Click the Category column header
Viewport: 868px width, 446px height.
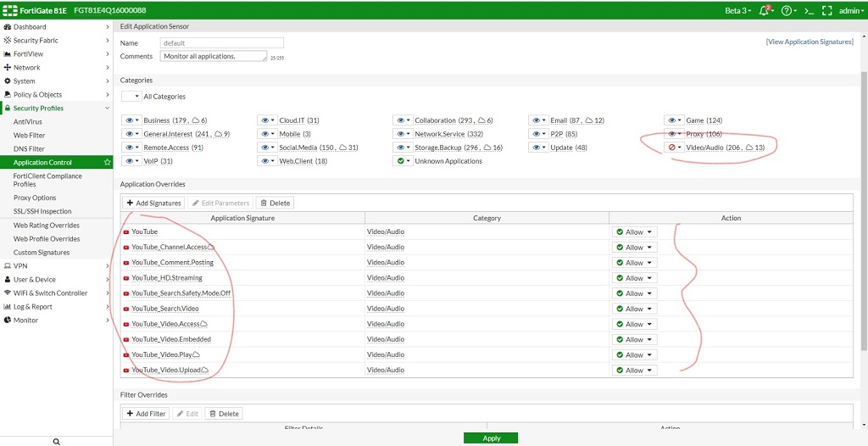point(487,218)
